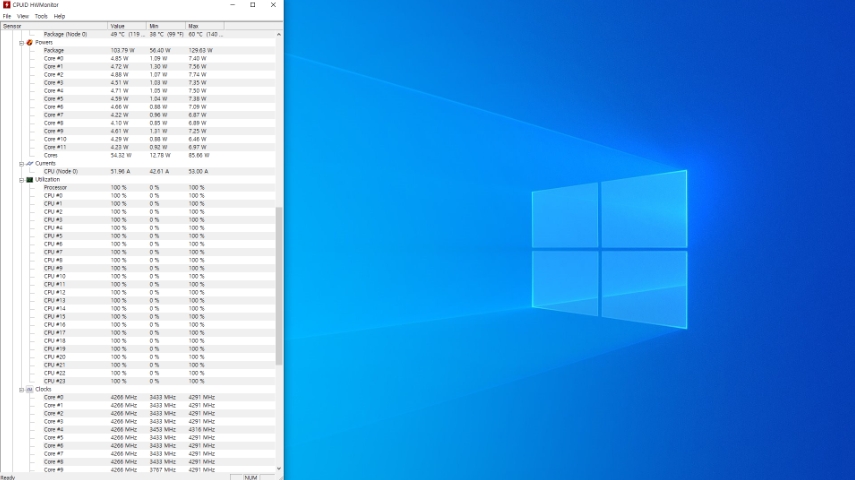Viewport: 855px width, 480px height.
Task: Collapse the Clocks tree node
Action: [21, 390]
